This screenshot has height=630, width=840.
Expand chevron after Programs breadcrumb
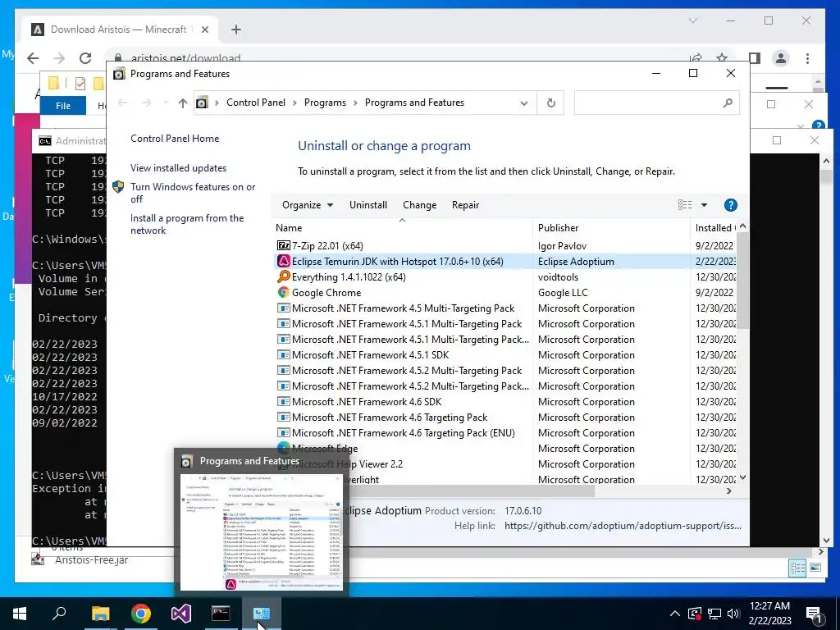355,103
